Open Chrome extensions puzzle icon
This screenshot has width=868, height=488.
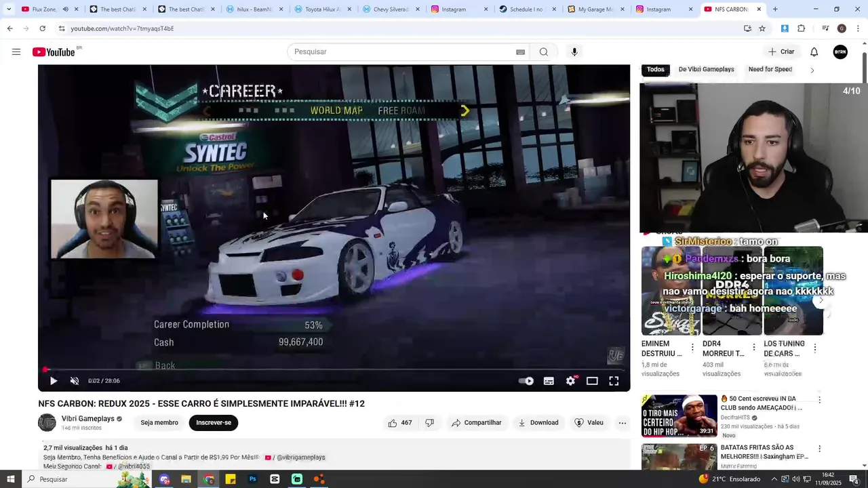coord(802,28)
